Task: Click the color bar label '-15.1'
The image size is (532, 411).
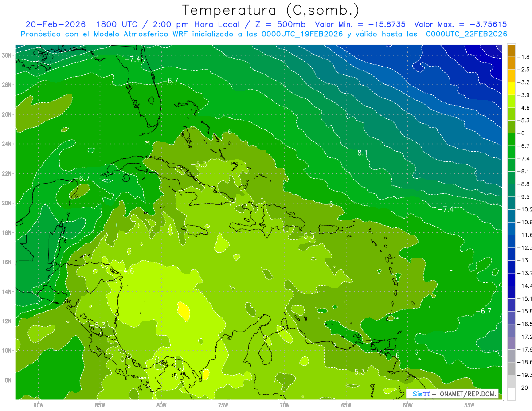Action: [525, 298]
